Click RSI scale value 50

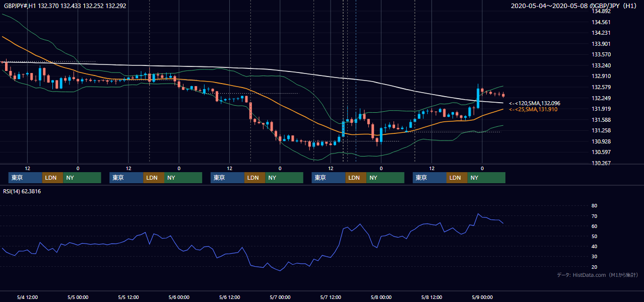[x=595, y=236]
